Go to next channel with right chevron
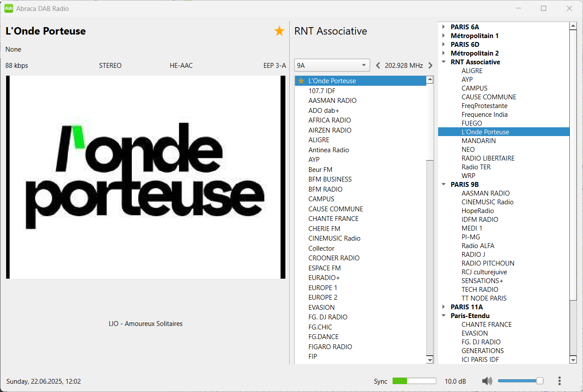Screen dimensions: 583x392 [x=430, y=66]
